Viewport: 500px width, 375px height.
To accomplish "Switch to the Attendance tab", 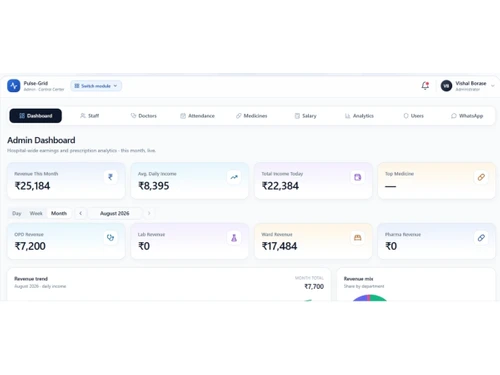I will point(198,116).
